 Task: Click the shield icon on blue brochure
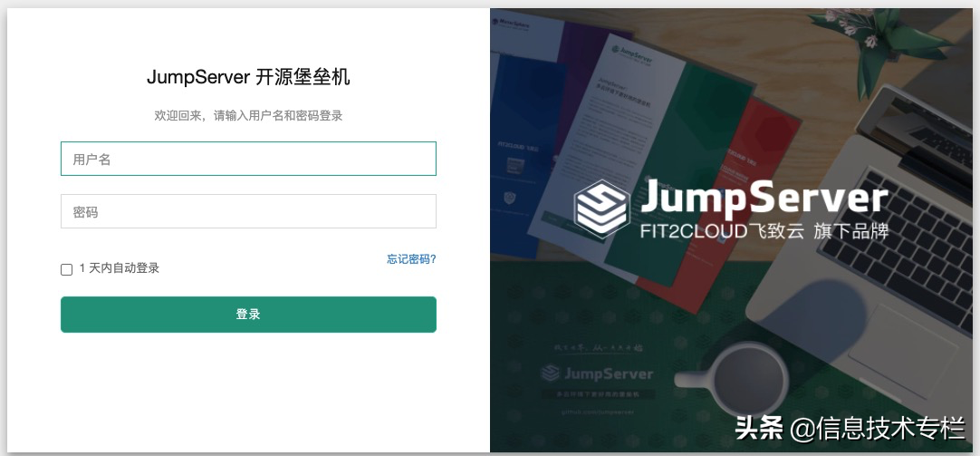pos(509,199)
